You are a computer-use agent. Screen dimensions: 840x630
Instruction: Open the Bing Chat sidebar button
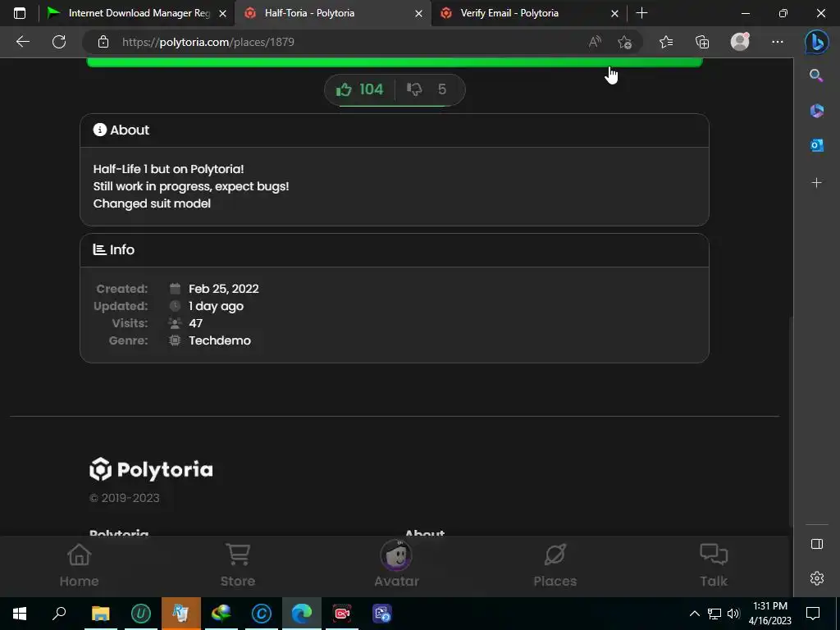(816, 42)
